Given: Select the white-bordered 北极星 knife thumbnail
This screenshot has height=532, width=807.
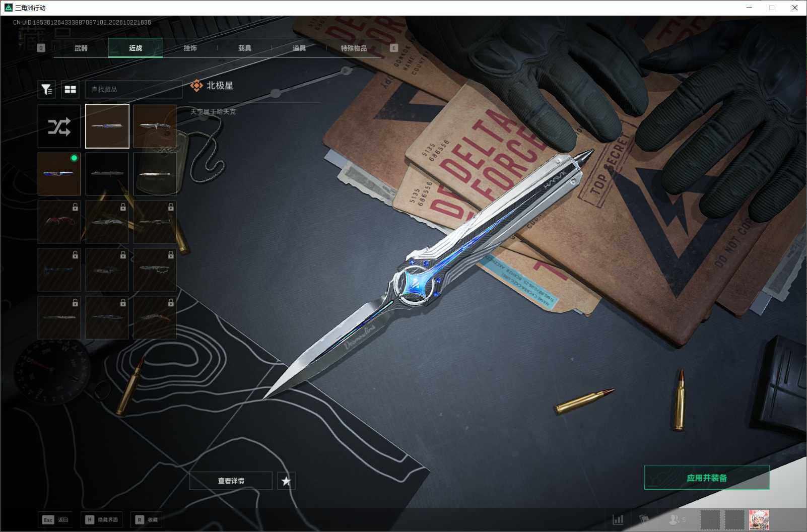Looking at the screenshot, I should (107, 126).
